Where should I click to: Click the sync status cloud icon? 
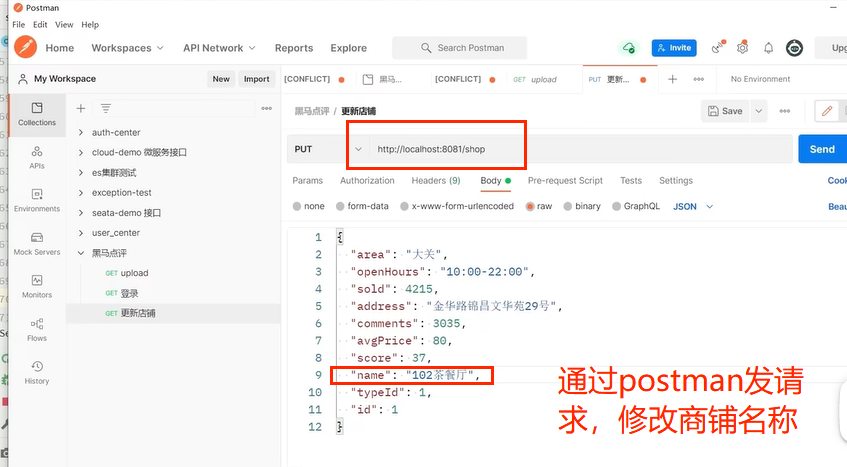click(629, 48)
